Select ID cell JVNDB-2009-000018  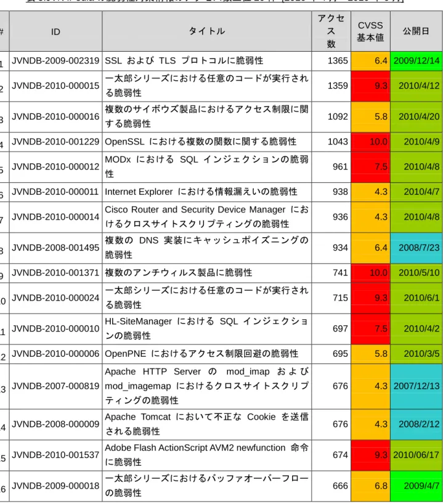coord(55,486)
